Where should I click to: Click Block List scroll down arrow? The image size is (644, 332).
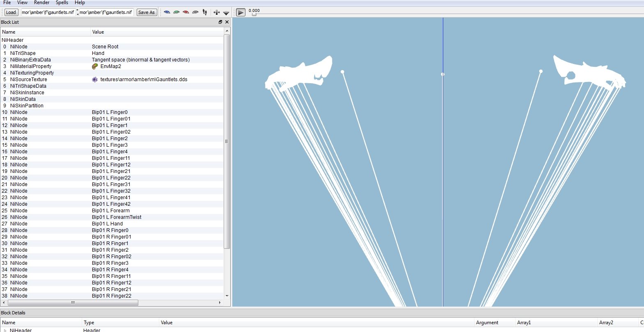click(x=227, y=296)
